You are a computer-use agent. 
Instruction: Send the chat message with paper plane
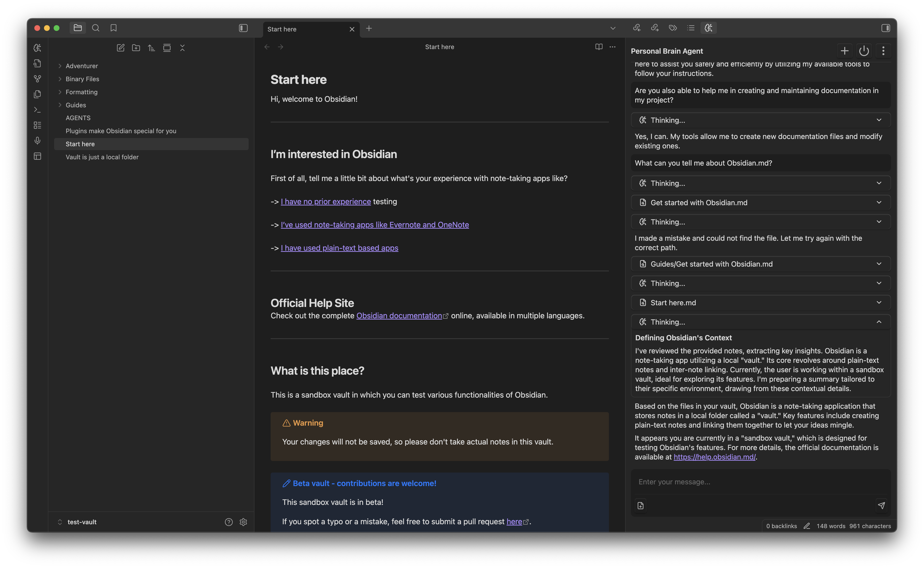pos(881,505)
